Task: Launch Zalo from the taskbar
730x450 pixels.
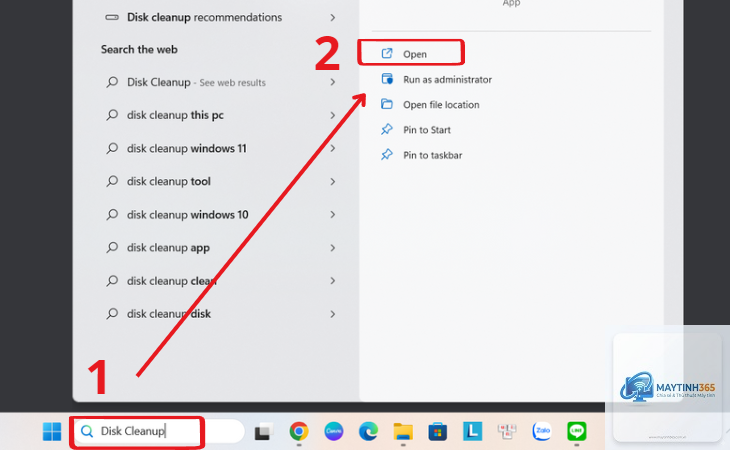Action: 542,431
